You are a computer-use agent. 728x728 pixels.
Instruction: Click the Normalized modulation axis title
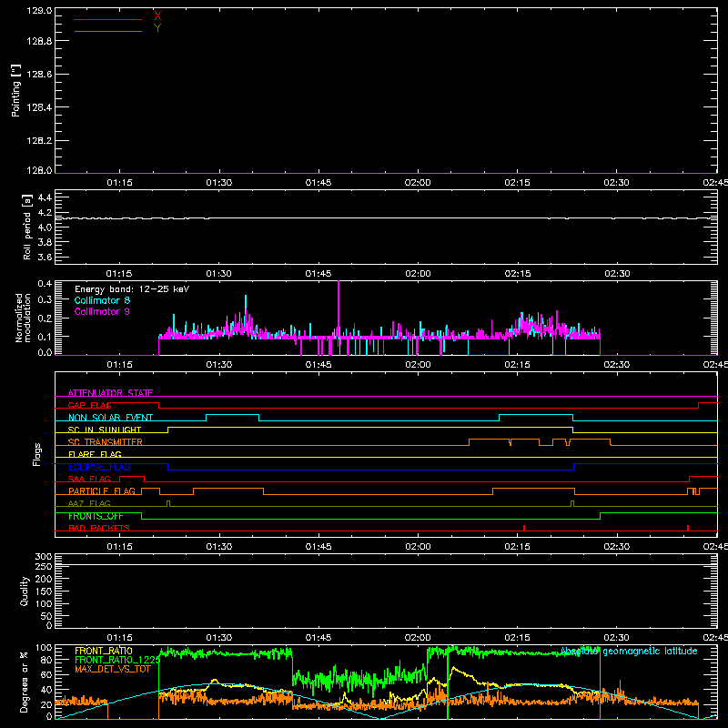coord(24,318)
